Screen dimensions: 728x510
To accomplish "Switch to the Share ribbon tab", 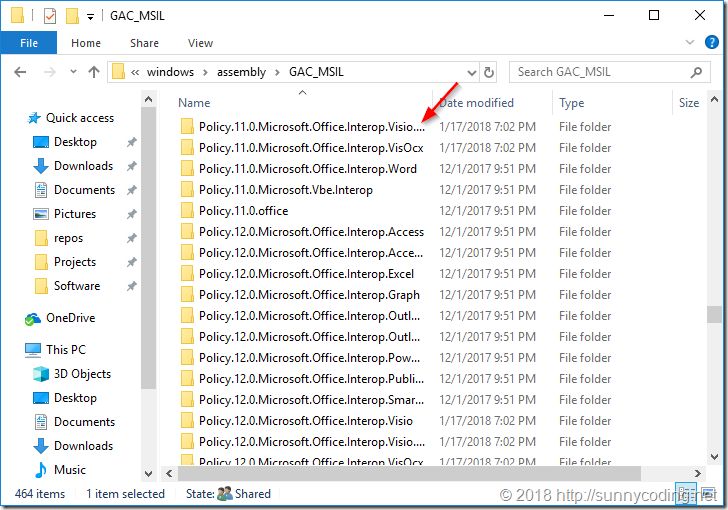I will [x=144, y=43].
